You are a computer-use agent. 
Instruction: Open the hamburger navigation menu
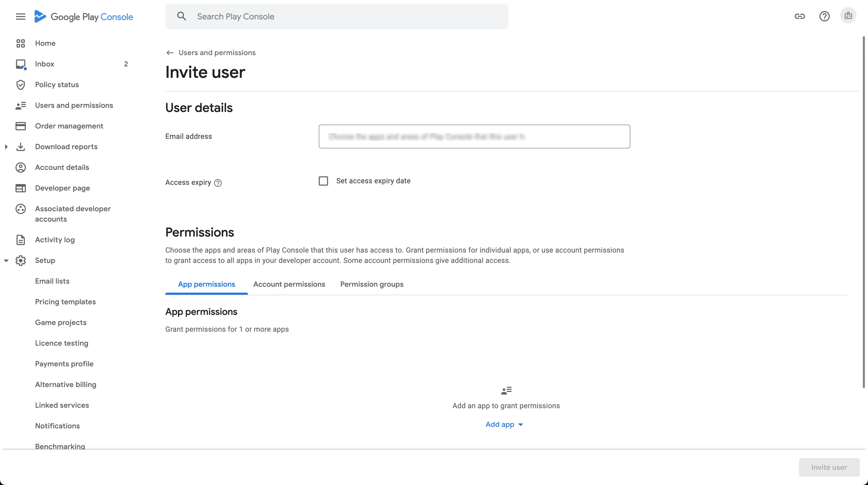[x=21, y=17]
